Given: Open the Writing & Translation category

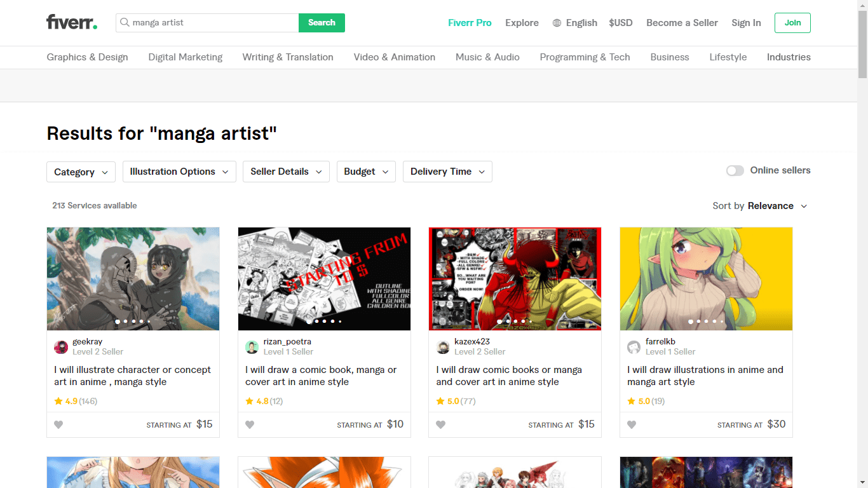Looking at the screenshot, I should [288, 57].
